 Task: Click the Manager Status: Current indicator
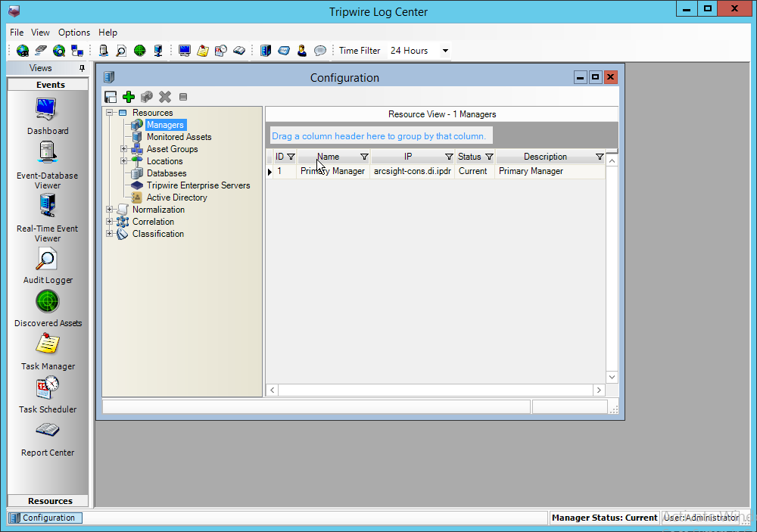coord(604,518)
